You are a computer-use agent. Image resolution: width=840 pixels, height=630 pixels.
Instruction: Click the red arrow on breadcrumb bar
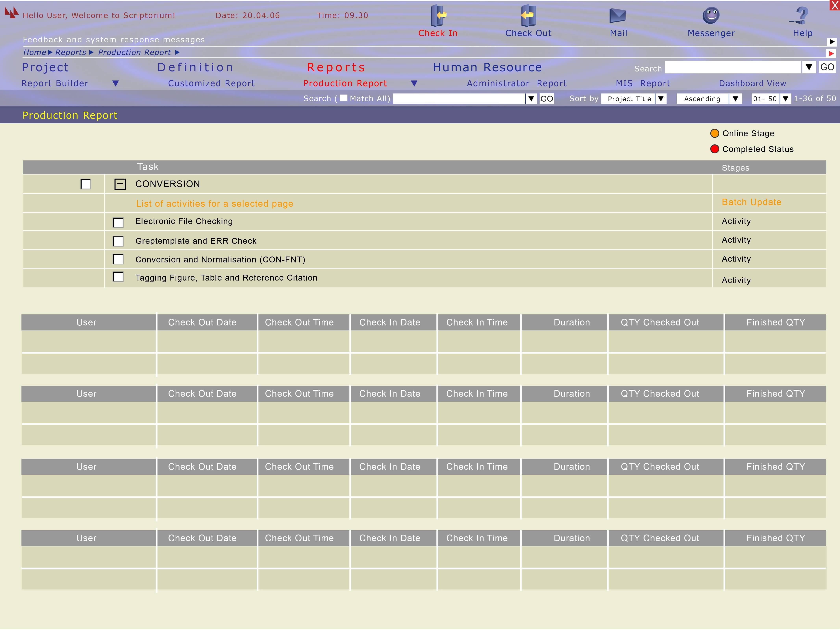click(x=831, y=54)
